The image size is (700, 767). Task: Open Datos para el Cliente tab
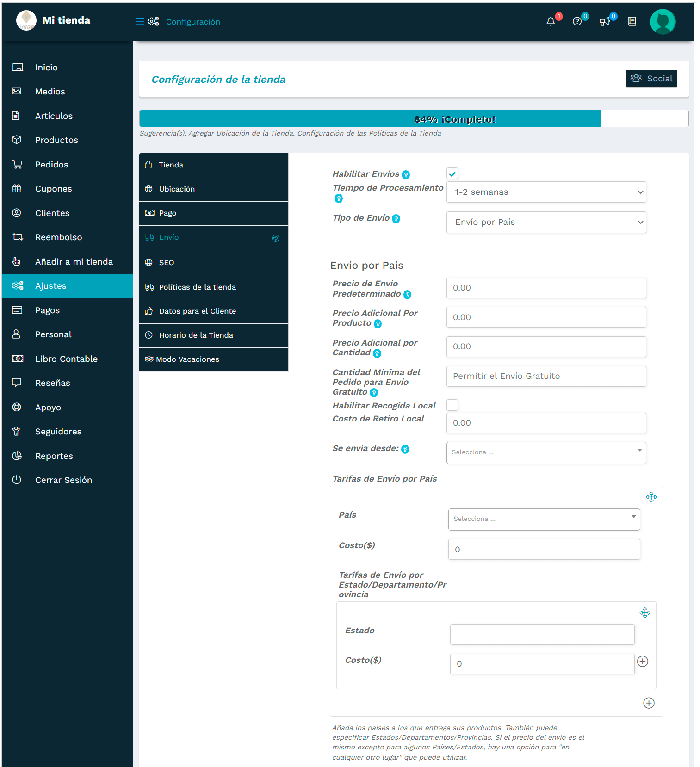click(x=214, y=311)
